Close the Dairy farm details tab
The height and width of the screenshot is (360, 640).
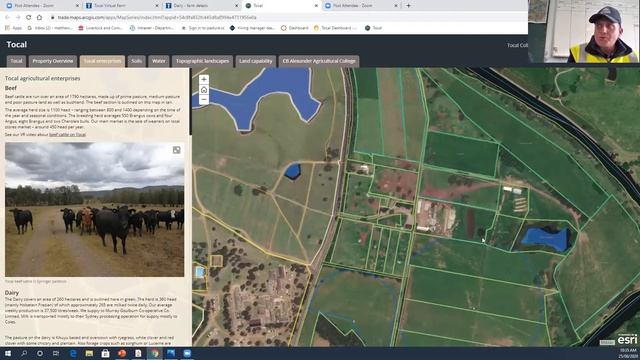click(x=237, y=6)
